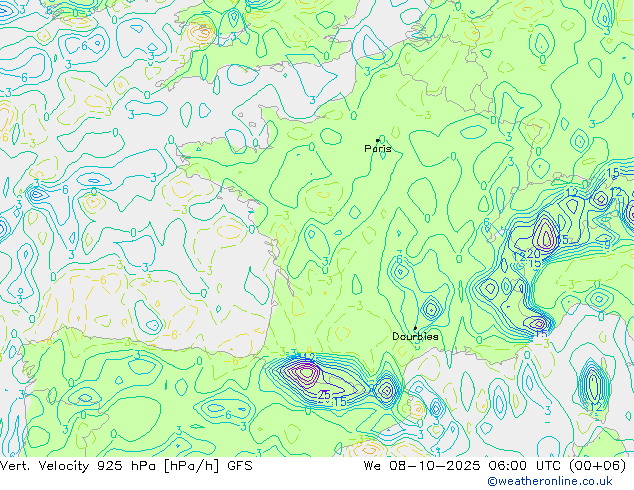Click the [hPa/h] unit label

(x=192, y=466)
